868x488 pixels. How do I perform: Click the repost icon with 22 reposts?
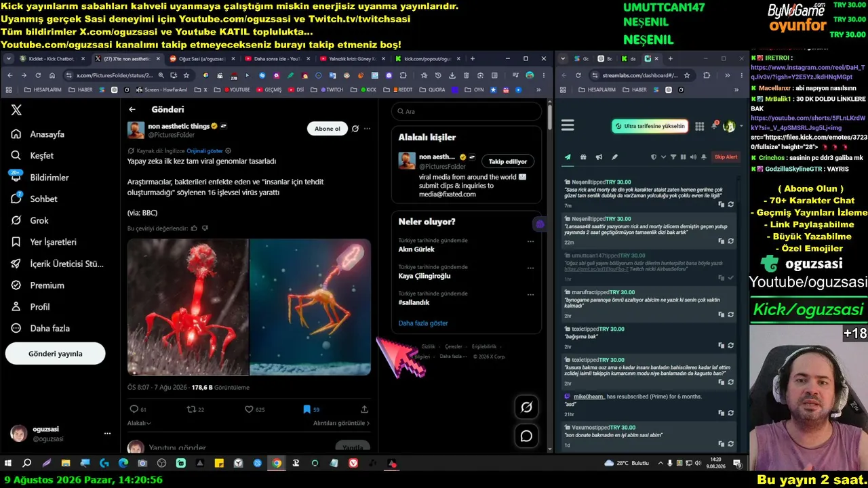click(191, 409)
